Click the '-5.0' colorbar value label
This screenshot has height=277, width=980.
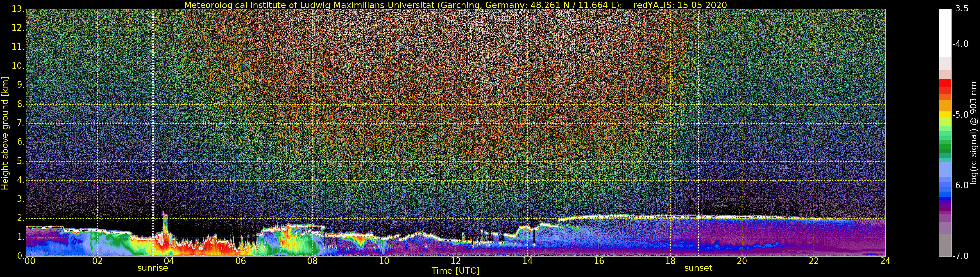[960, 114]
